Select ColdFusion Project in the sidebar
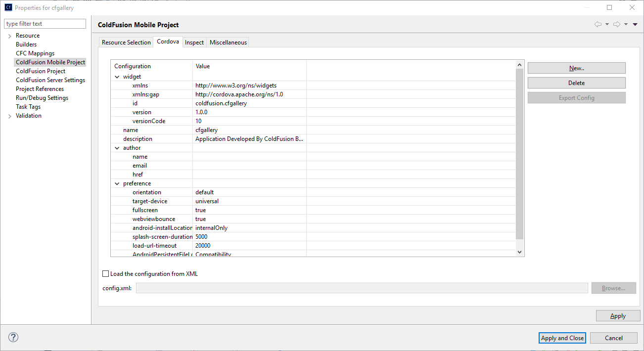644x351 pixels. (x=41, y=71)
